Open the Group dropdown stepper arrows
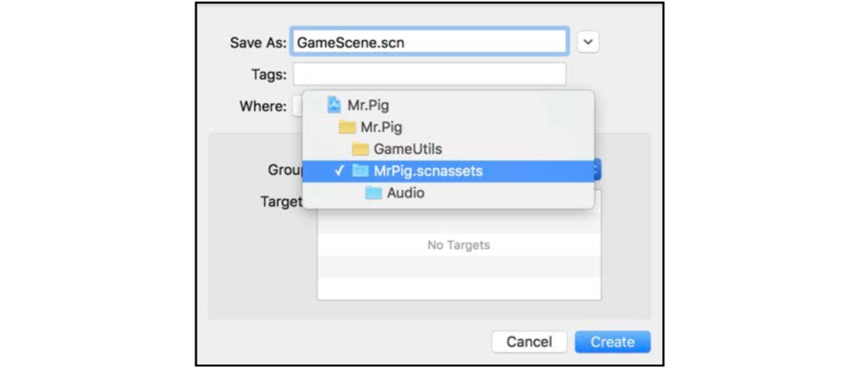 click(597, 170)
